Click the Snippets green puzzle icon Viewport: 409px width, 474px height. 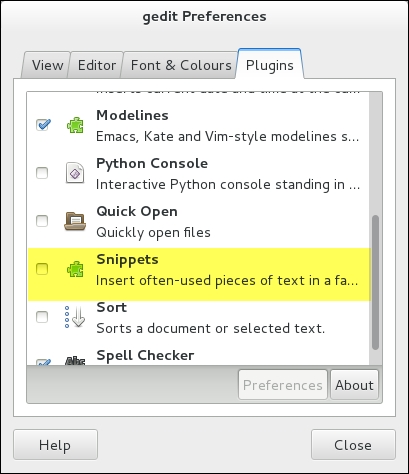[x=75, y=269]
